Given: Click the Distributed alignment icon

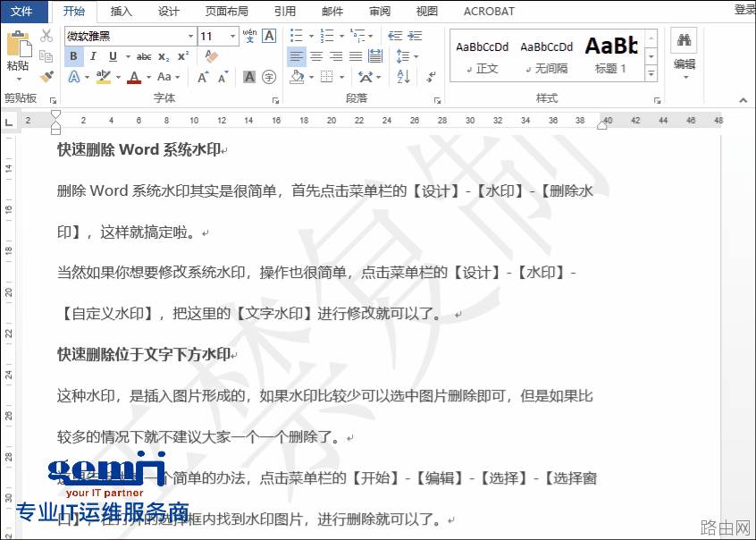Looking at the screenshot, I should point(375,56).
